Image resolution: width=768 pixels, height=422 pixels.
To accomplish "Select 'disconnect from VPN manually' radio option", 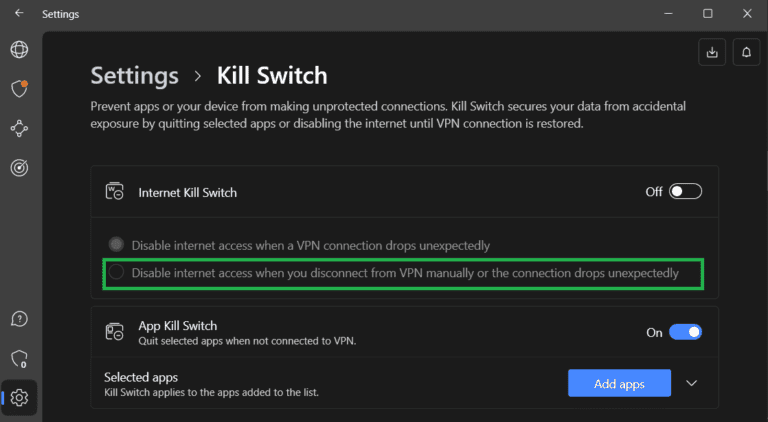I will point(117,272).
